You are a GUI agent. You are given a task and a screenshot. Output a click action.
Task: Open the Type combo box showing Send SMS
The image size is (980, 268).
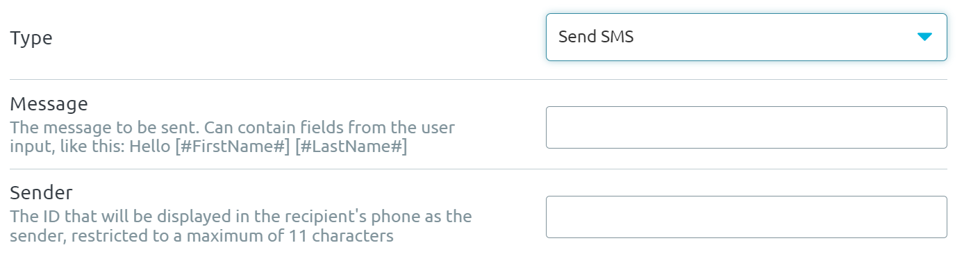tap(746, 37)
